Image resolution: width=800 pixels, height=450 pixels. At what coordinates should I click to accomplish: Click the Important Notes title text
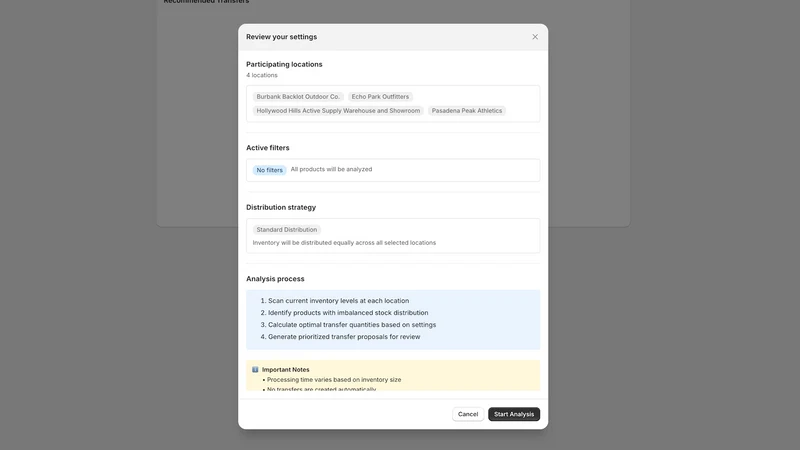[x=286, y=369]
